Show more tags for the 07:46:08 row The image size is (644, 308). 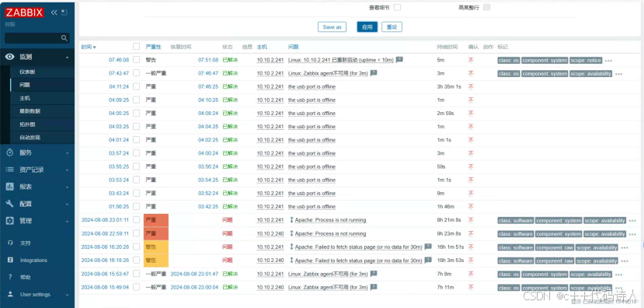click(x=609, y=61)
